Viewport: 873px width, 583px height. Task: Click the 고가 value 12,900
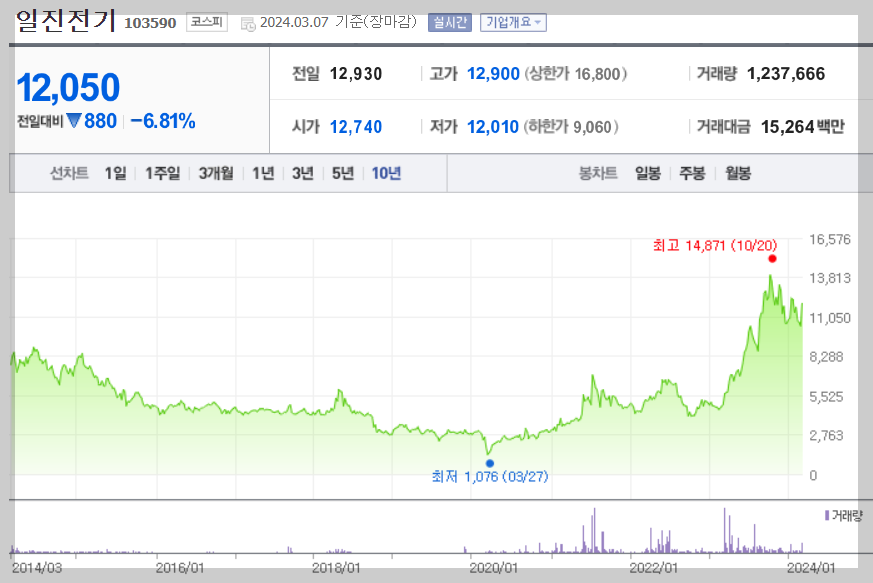[493, 74]
